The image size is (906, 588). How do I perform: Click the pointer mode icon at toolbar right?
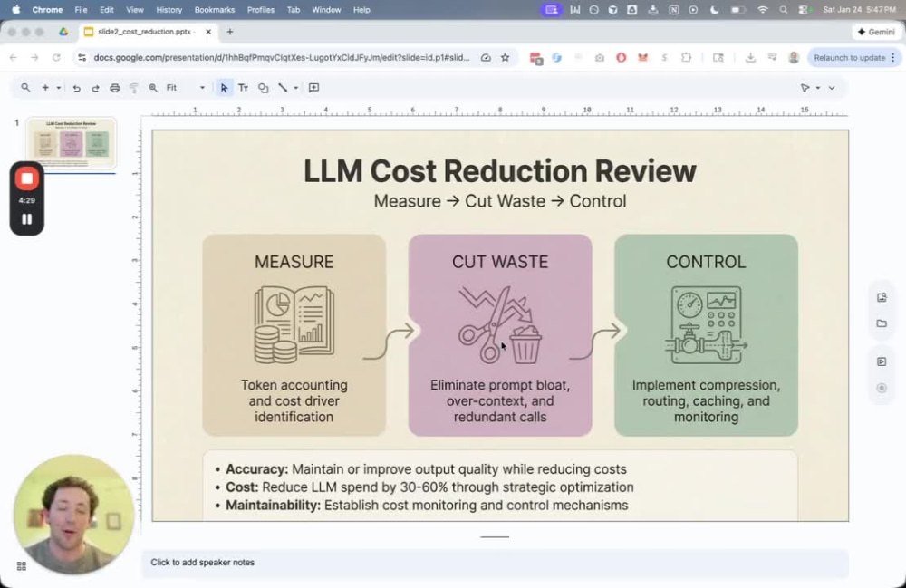(x=805, y=88)
